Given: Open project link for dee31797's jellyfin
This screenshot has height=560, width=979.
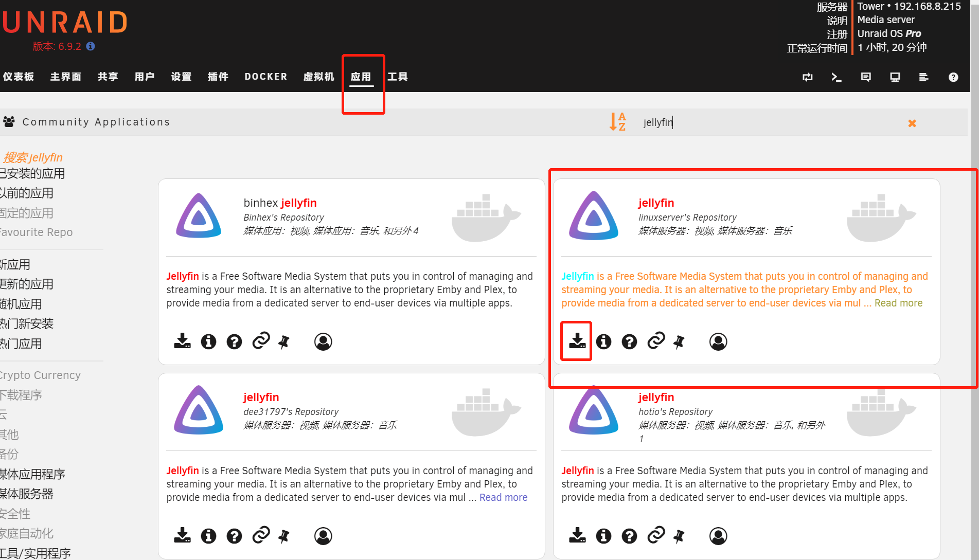Looking at the screenshot, I should pyautogui.click(x=261, y=535).
